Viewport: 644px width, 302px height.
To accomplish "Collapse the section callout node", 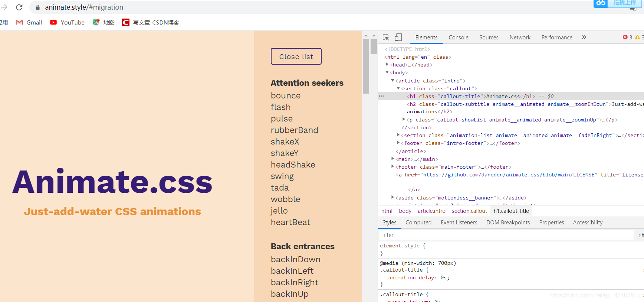I will 398,88.
